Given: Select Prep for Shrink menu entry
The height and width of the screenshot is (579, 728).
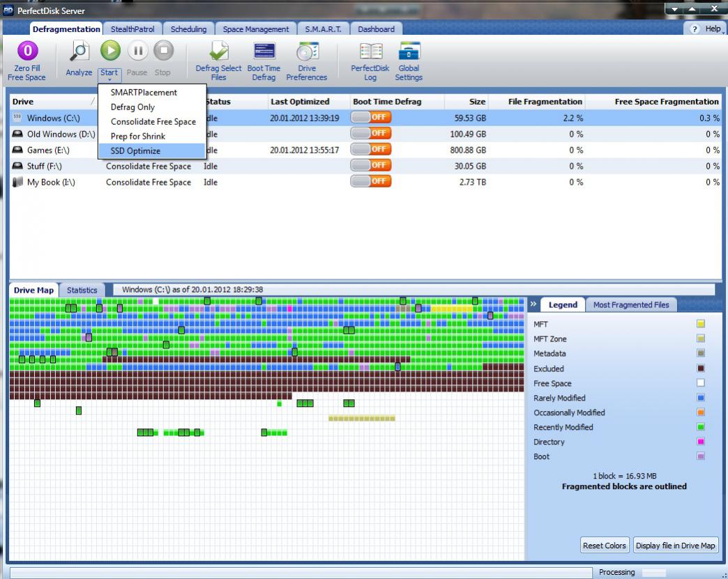Looking at the screenshot, I should [x=152, y=137].
